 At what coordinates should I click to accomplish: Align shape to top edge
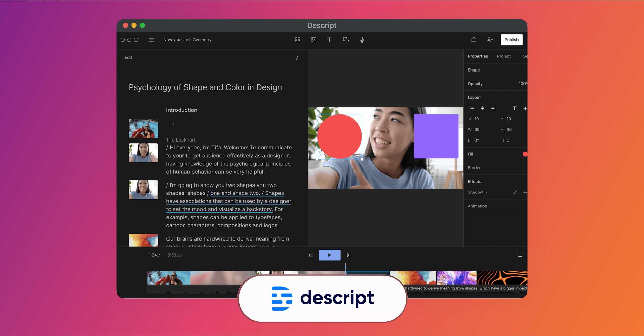514,108
